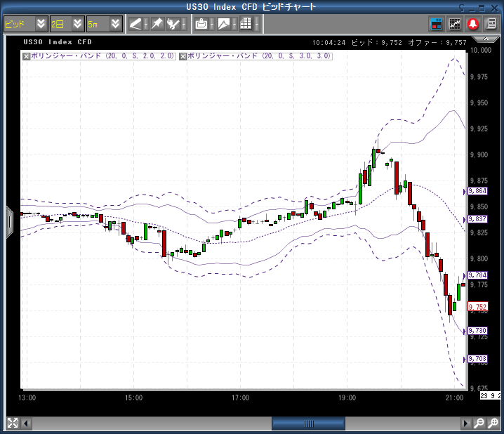Toggle the multi-color panel layout icon
Screen dimensions: 504x434
coord(437,24)
